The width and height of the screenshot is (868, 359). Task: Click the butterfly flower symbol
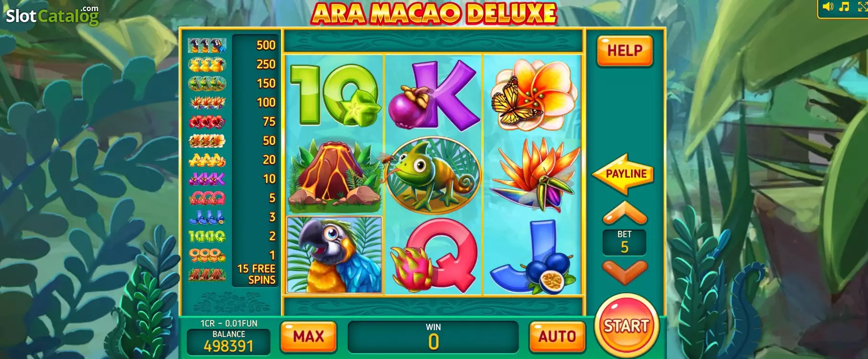[x=532, y=95]
